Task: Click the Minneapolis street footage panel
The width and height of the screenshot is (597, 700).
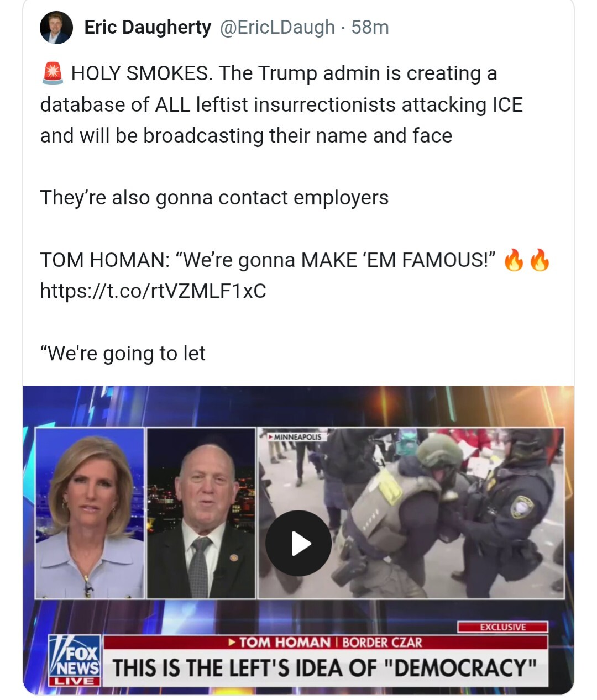Action: click(x=411, y=513)
